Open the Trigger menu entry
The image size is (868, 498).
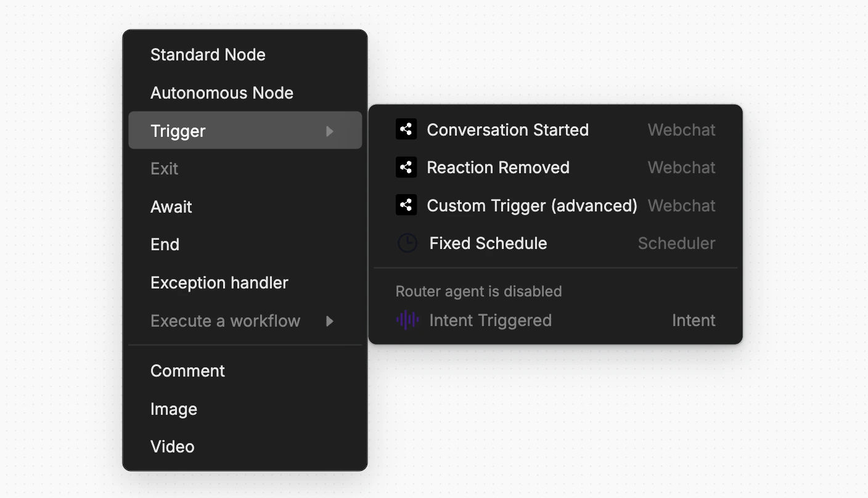pos(245,130)
